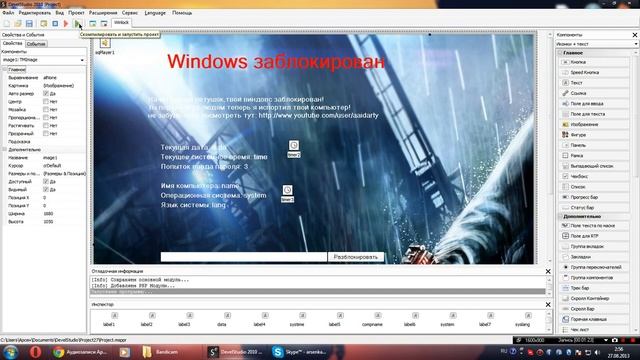Pick the Изображение component

594,124
